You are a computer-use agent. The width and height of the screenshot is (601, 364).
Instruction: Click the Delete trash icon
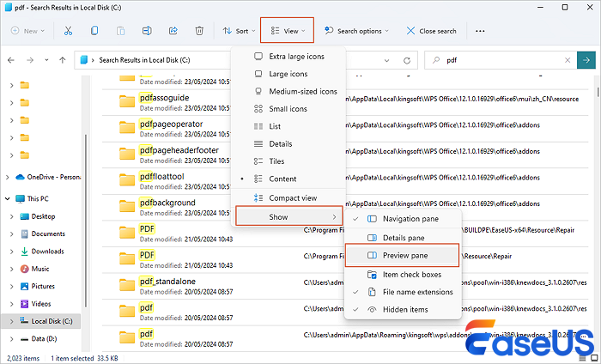click(199, 31)
